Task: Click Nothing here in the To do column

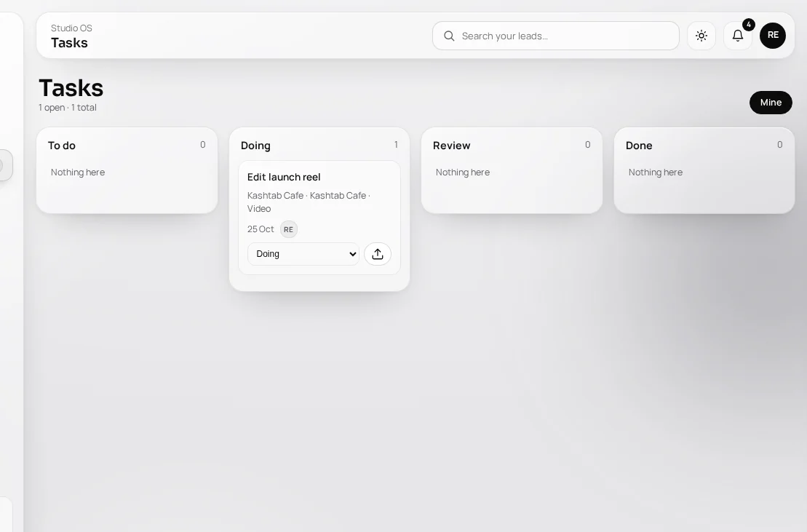Action: 78,172
